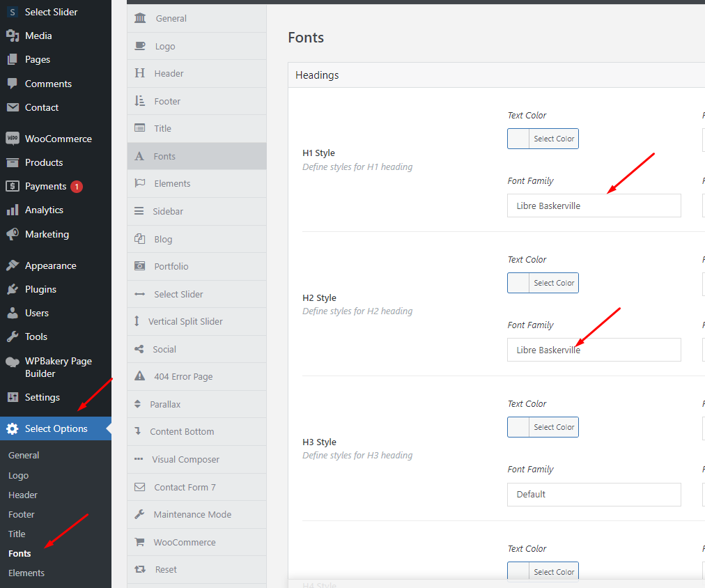705x588 pixels.
Task: Open Title under Select Options submenu
Action: tap(17, 534)
